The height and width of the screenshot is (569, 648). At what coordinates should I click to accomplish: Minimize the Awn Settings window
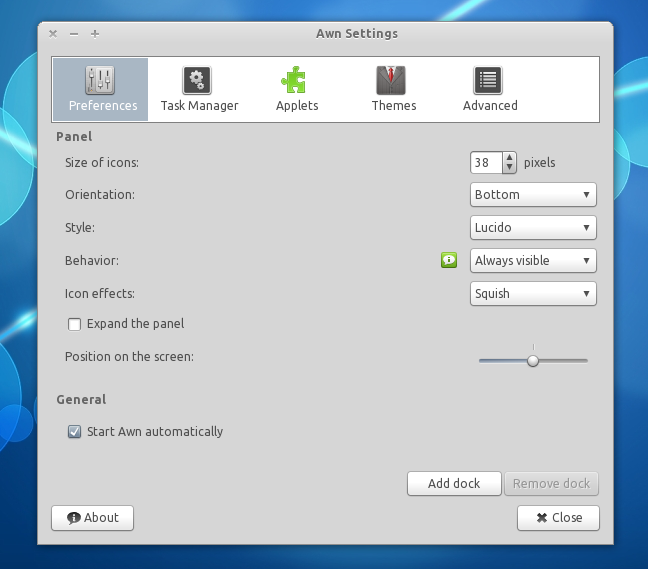click(74, 34)
